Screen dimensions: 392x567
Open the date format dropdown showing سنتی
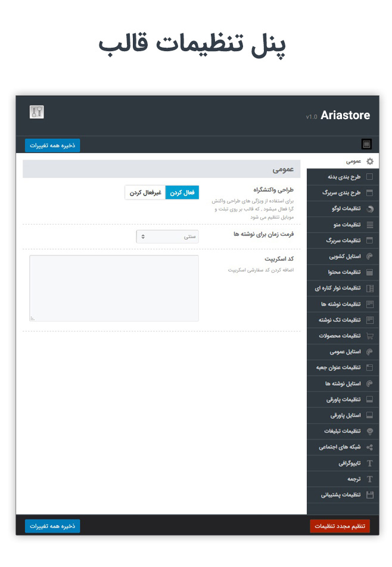167,236
